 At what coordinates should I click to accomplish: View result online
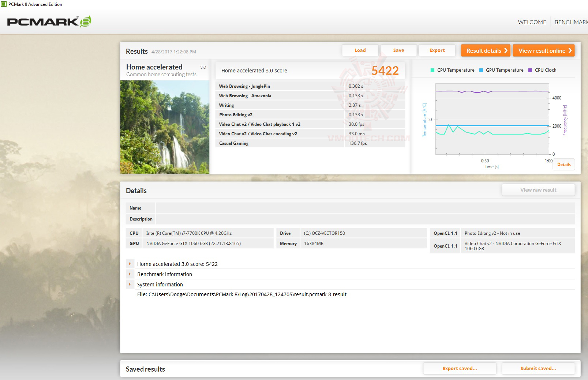pyautogui.click(x=544, y=50)
